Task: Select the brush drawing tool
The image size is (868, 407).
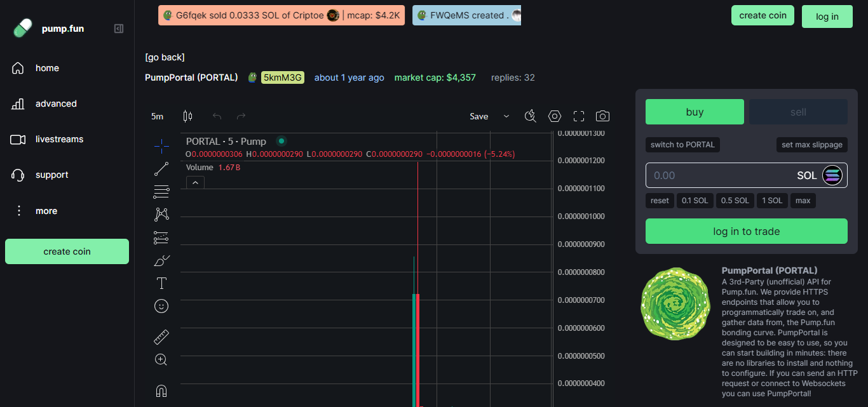Action: (x=161, y=261)
